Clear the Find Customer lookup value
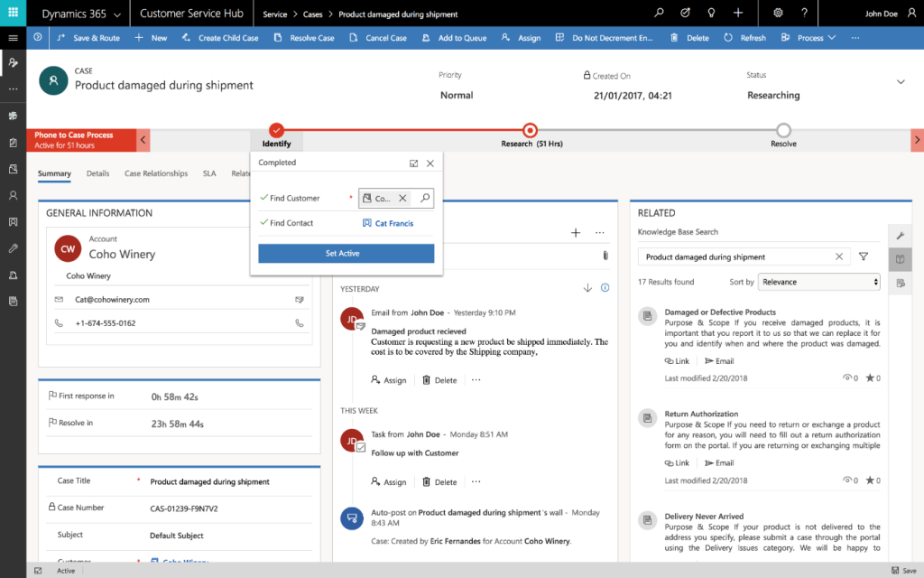The height and width of the screenshot is (578, 924). tap(402, 198)
